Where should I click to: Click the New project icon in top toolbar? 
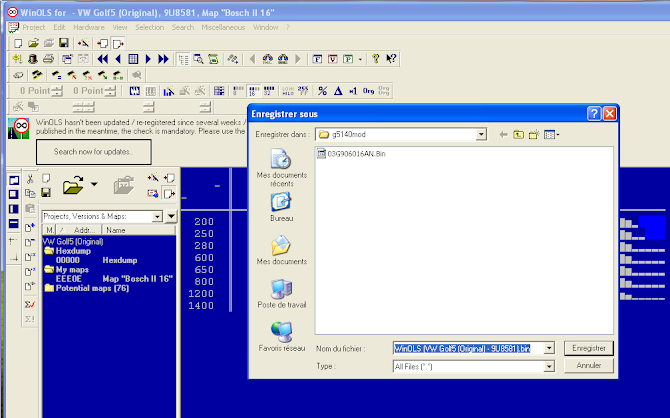click(x=18, y=43)
